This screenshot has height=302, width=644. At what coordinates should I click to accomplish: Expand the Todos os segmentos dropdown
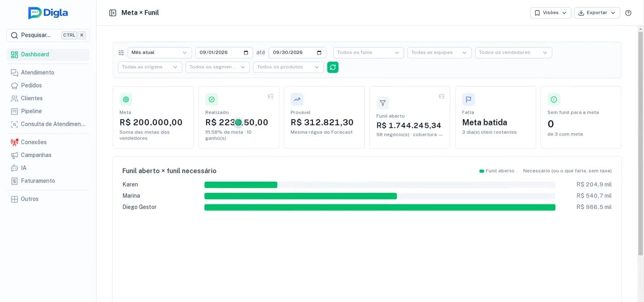point(218,67)
